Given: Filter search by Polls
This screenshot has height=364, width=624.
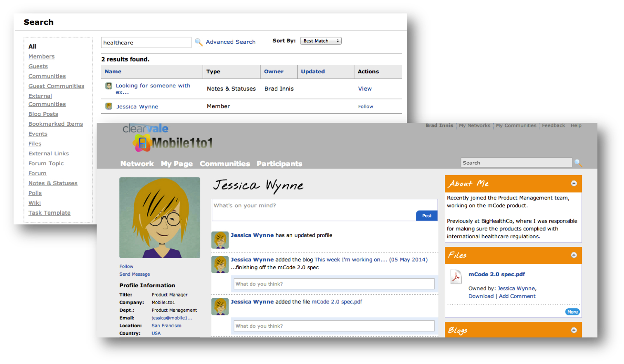Looking at the screenshot, I should coord(35,193).
